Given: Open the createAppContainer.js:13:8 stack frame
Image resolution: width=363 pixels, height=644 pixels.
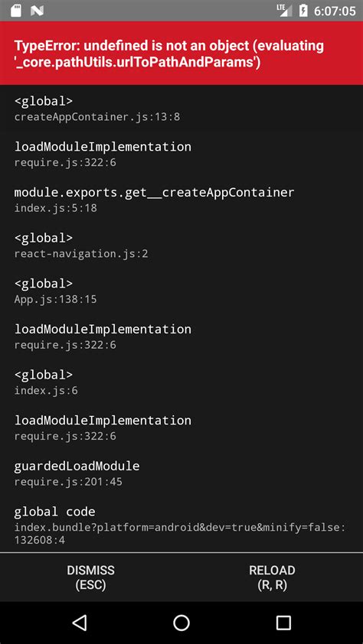Looking at the screenshot, I should (x=181, y=108).
